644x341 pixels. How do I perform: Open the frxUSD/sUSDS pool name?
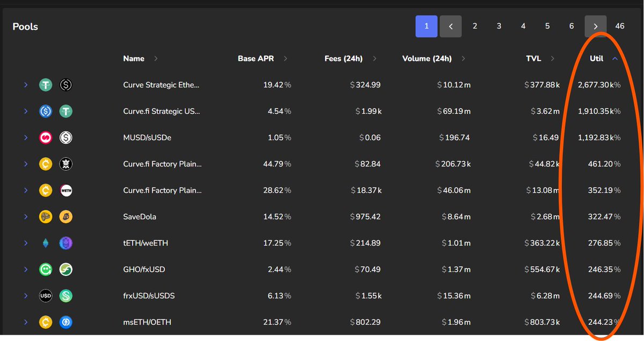[149, 295]
